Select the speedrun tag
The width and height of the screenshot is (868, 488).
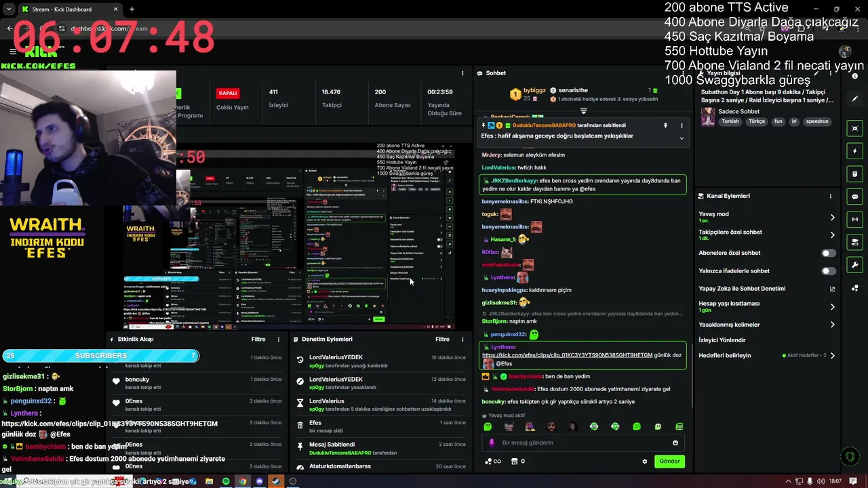pos(817,121)
